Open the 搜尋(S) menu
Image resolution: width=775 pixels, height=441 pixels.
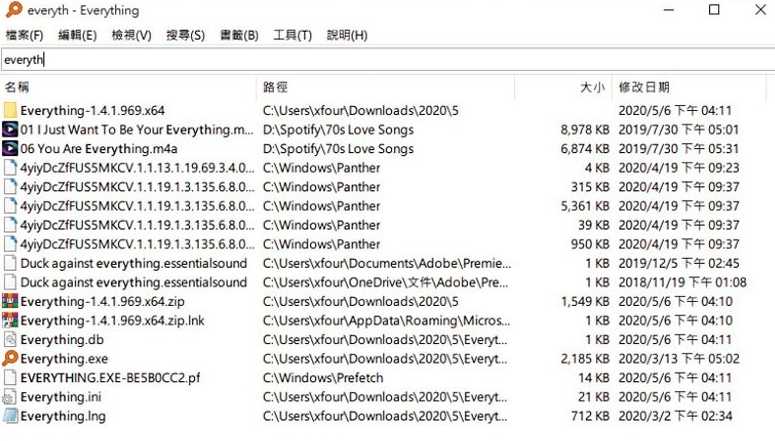coord(185,35)
